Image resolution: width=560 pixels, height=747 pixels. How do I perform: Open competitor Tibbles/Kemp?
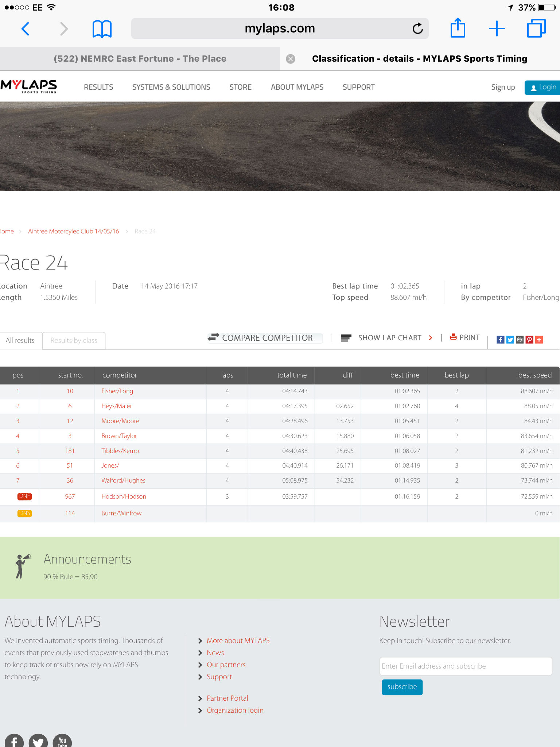point(120,451)
